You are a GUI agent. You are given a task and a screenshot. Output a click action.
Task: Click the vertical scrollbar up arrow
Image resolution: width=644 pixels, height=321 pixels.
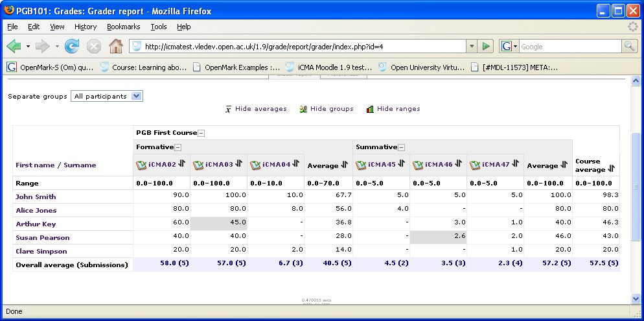point(636,81)
